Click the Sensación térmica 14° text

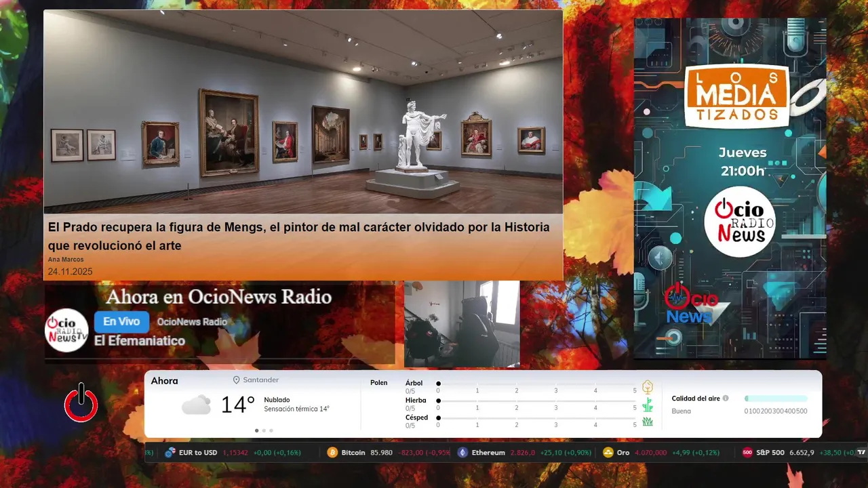[x=296, y=409]
